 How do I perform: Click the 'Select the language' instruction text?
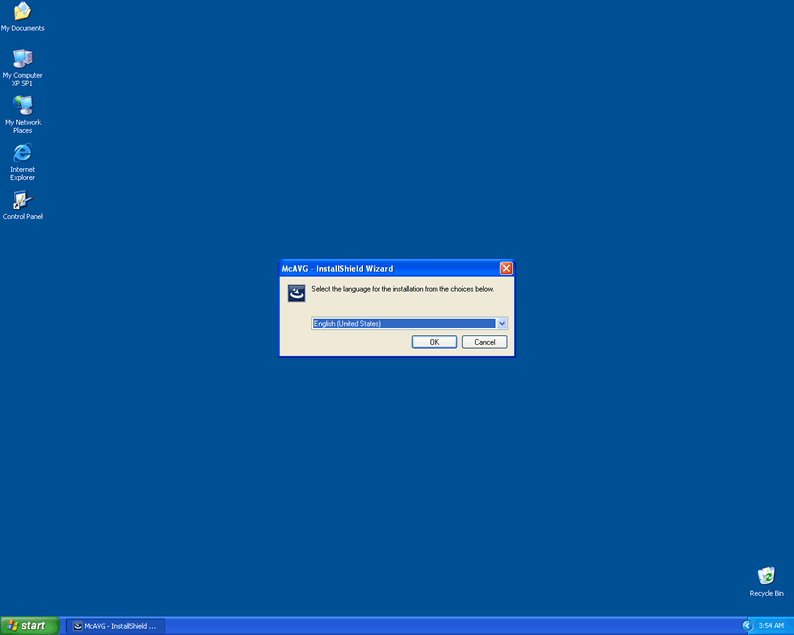click(402, 289)
